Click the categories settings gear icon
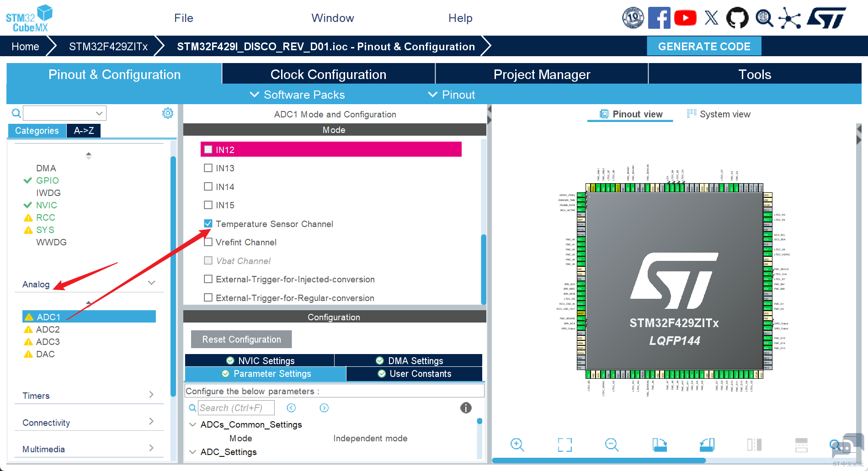Viewport: 868px width, 471px height. (x=168, y=113)
